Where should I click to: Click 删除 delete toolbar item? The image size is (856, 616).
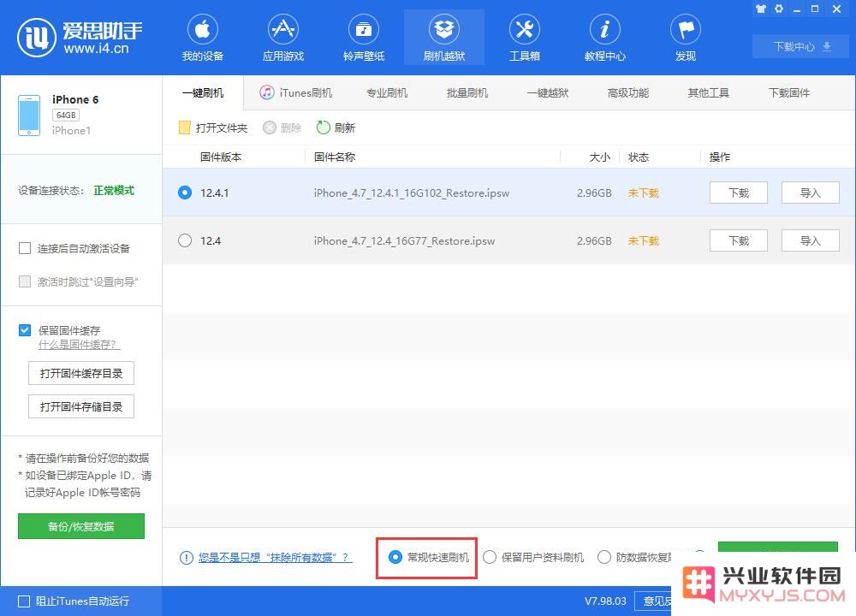pos(282,127)
